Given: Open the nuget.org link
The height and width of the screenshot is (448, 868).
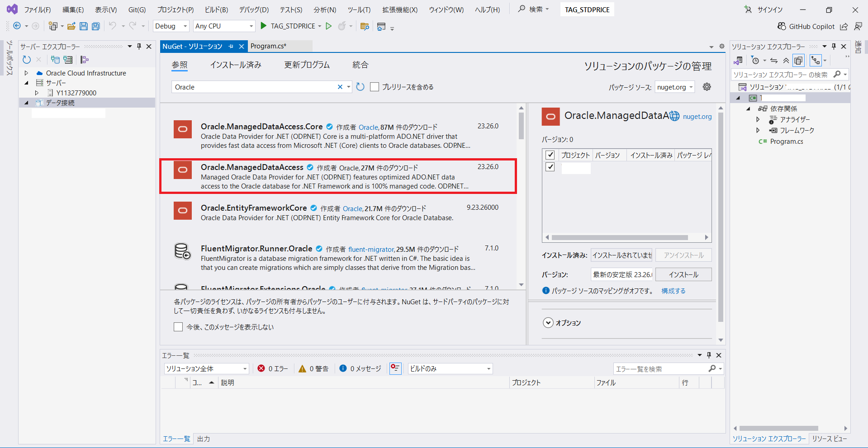Looking at the screenshot, I should tap(697, 117).
